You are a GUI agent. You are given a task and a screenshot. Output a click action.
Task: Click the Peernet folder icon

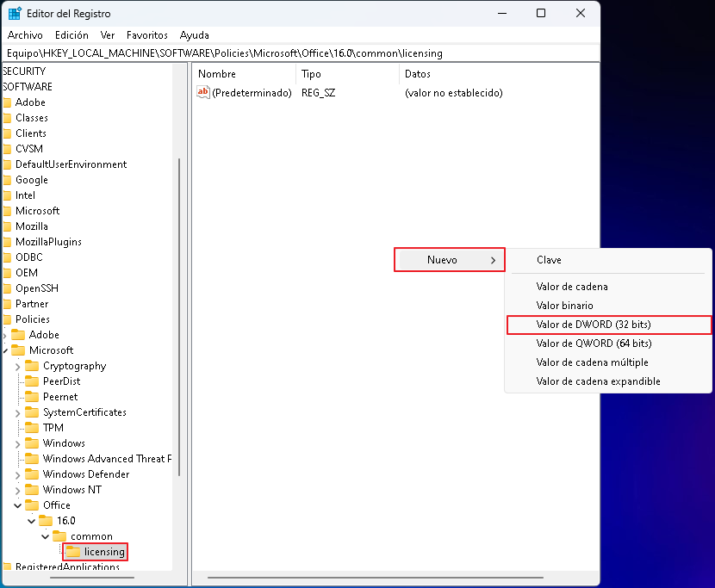(x=32, y=397)
